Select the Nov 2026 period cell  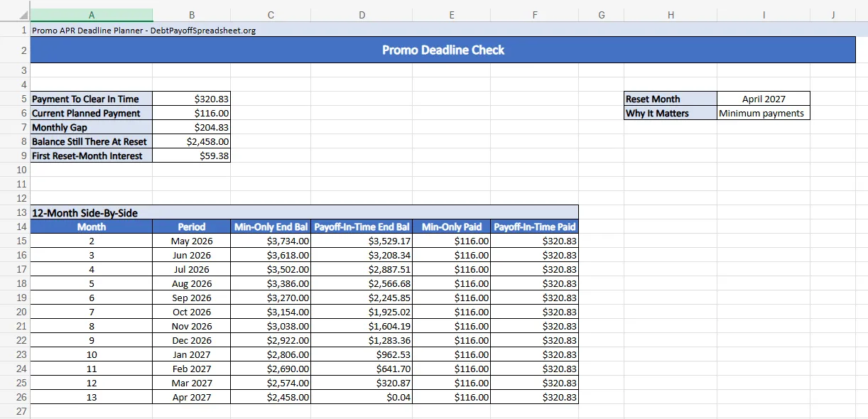coord(191,326)
